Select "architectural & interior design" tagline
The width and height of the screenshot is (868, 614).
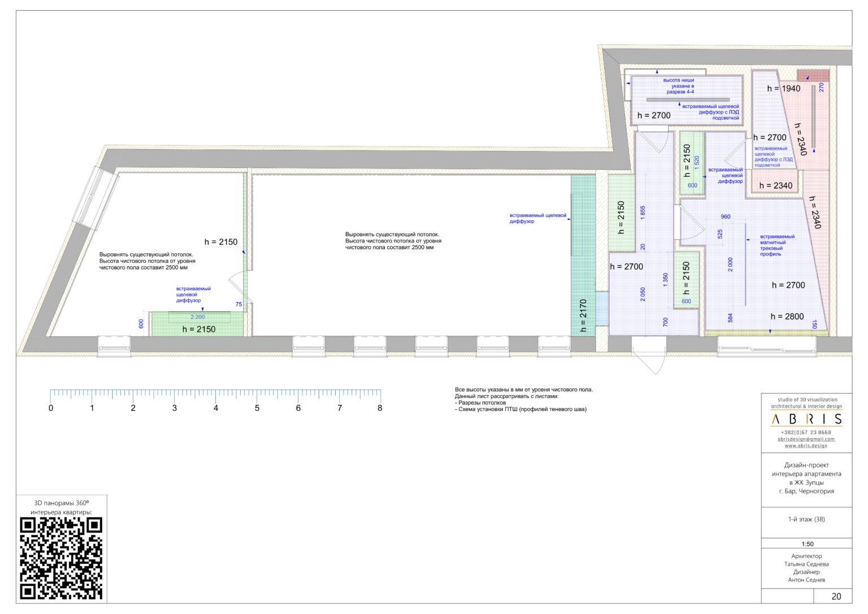(806, 406)
